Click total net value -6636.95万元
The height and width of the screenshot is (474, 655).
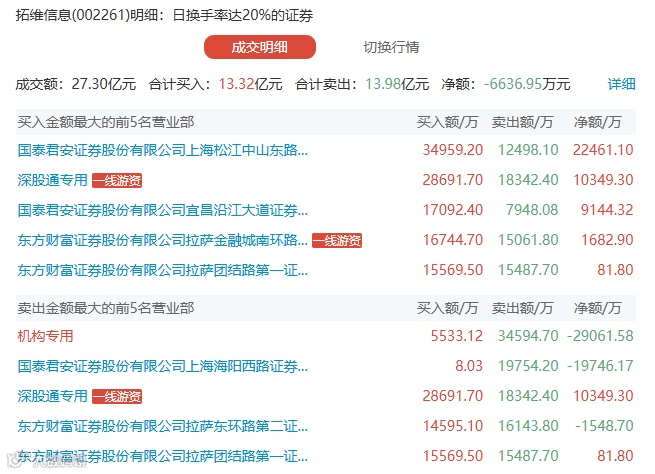pyautogui.click(x=527, y=84)
